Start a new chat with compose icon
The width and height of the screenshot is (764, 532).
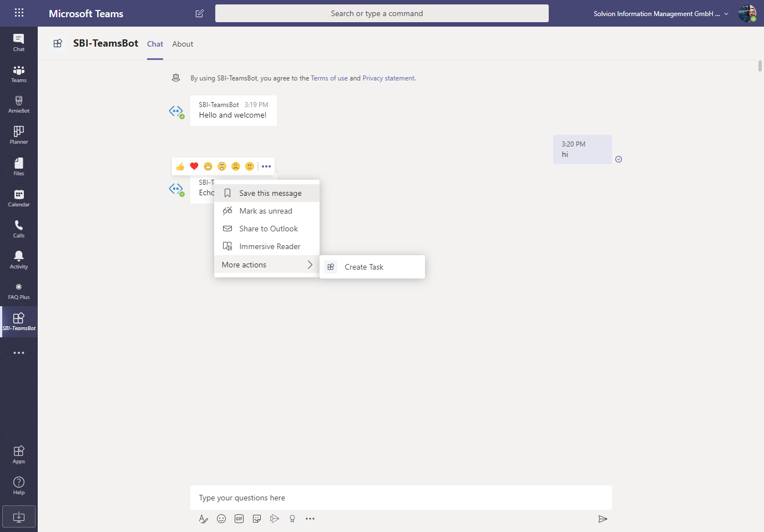tap(200, 13)
